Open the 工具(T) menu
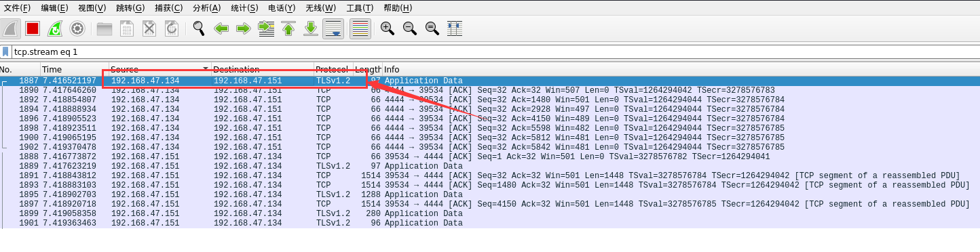Viewport: 980px width, 252px height. [x=360, y=8]
